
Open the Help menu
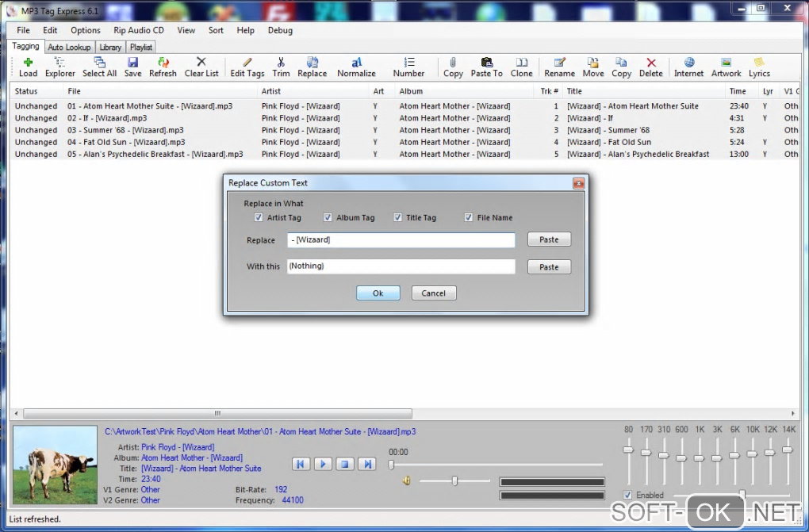[246, 30]
